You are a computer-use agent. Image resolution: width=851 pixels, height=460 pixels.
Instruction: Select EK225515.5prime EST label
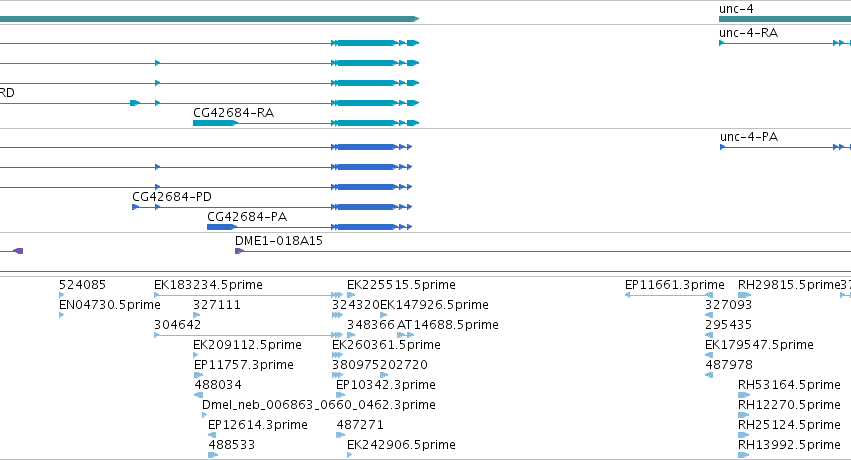401,285
